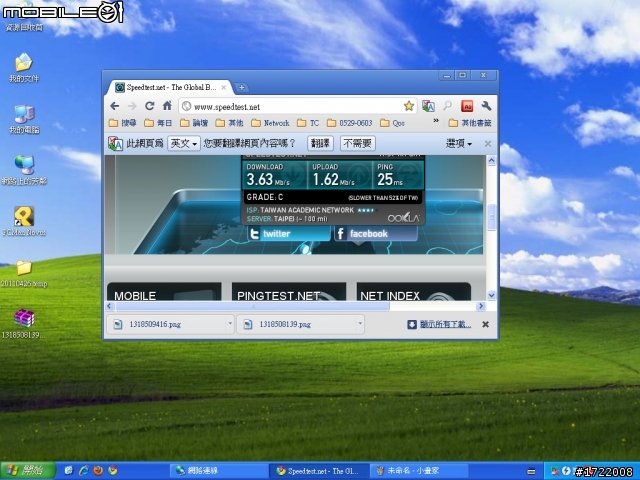Open the NET INDEX tile
This screenshot has width=640, height=480.
tap(414, 292)
